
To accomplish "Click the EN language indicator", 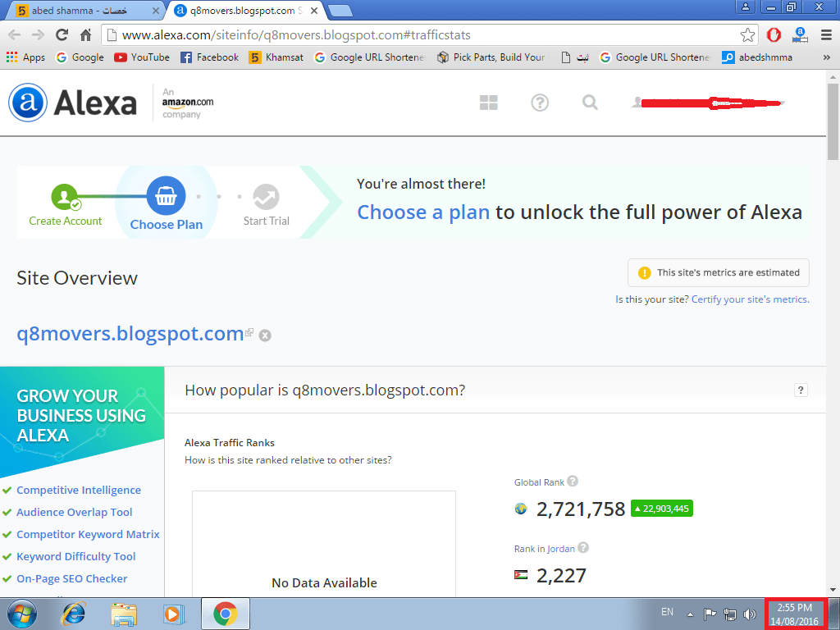I will pos(667,612).
